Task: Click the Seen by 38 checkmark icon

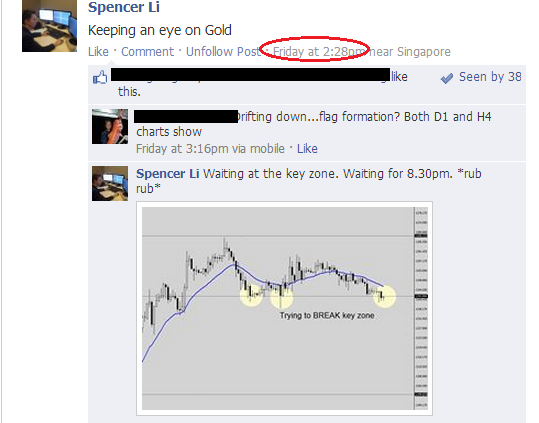Action: pyautogui.click(x=447, y=78)
